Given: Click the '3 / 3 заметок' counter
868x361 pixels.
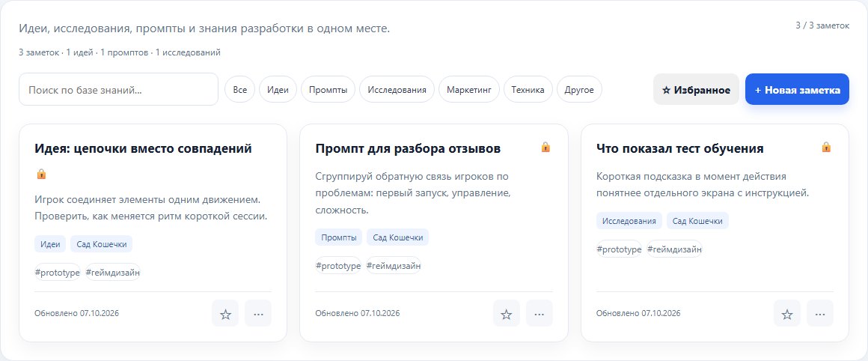Looking at the screenshot, I should tap(822, 25).
